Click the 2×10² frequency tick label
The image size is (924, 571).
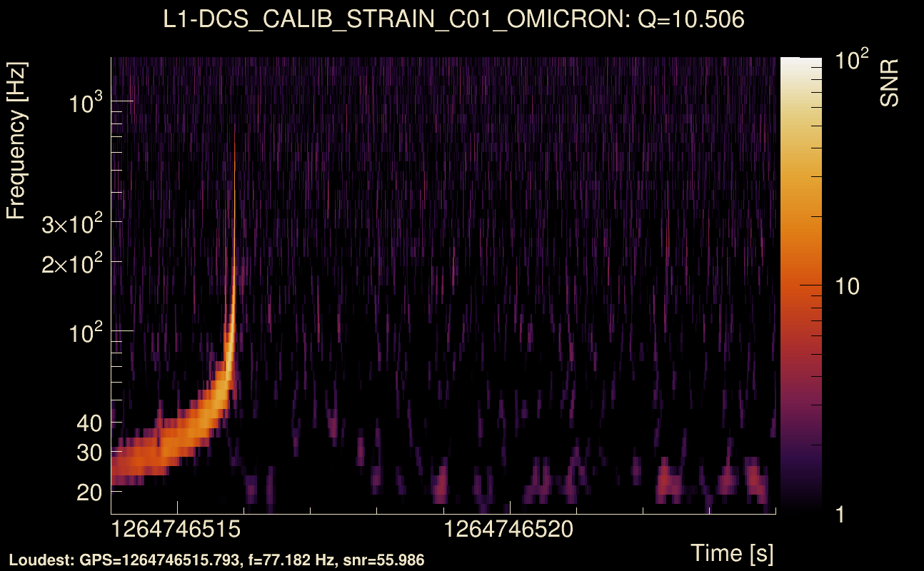click(72, 266)
